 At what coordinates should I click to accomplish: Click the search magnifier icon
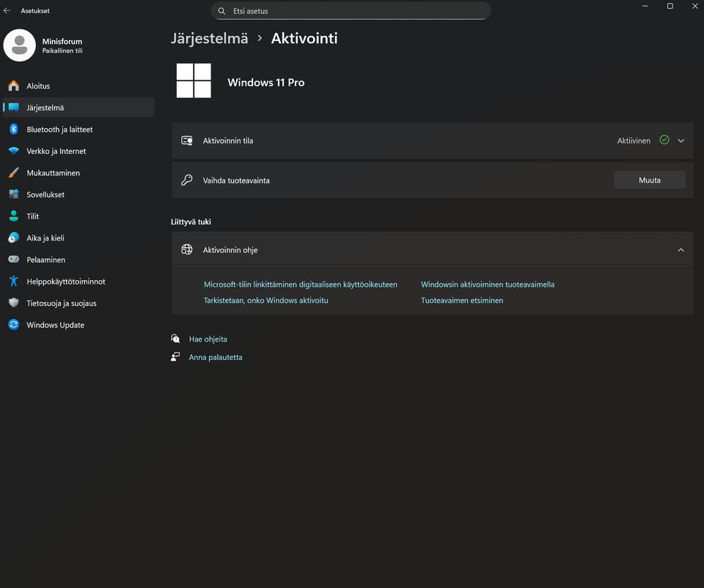click(221, 11)
